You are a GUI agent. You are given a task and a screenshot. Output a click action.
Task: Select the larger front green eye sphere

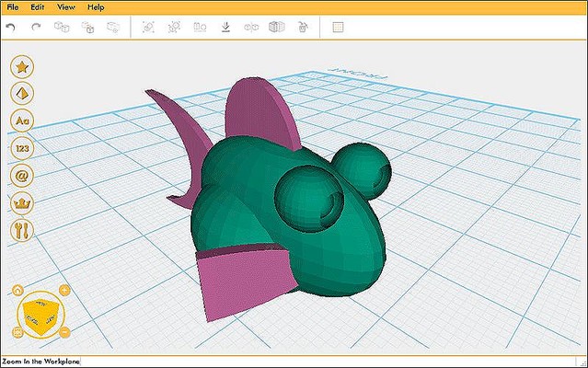point(308,197)
